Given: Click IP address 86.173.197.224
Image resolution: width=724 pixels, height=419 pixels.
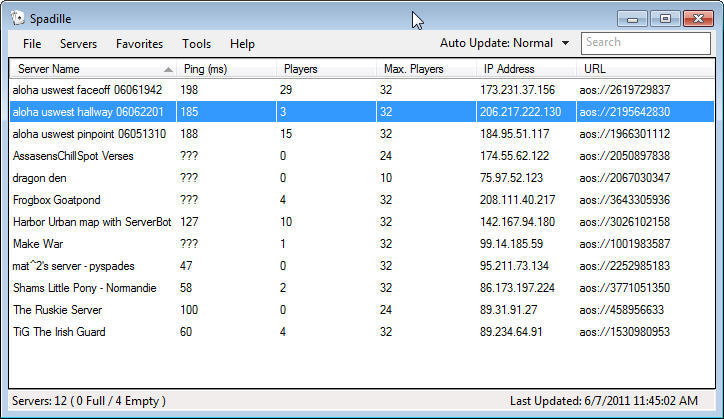Looking at the screenshot, I should [x=517, y=288].
